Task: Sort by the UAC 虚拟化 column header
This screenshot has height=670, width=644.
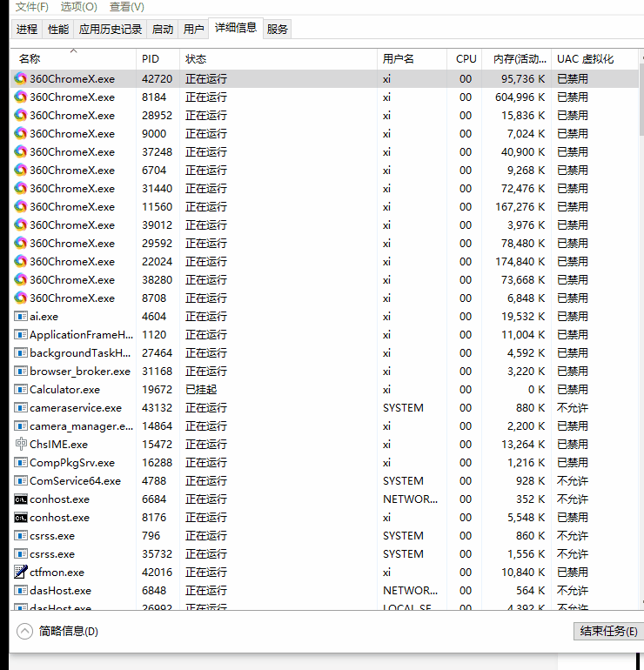Action: [594, 59]
